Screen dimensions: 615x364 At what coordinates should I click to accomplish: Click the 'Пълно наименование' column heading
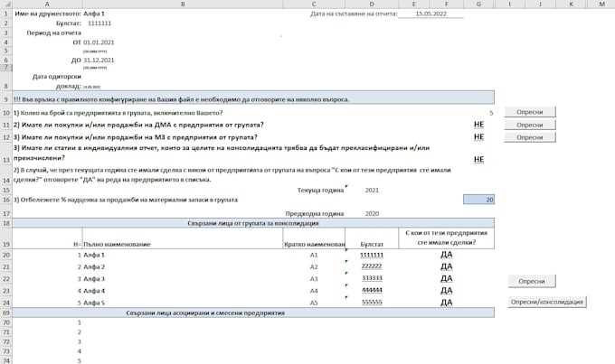click(117, 245)
